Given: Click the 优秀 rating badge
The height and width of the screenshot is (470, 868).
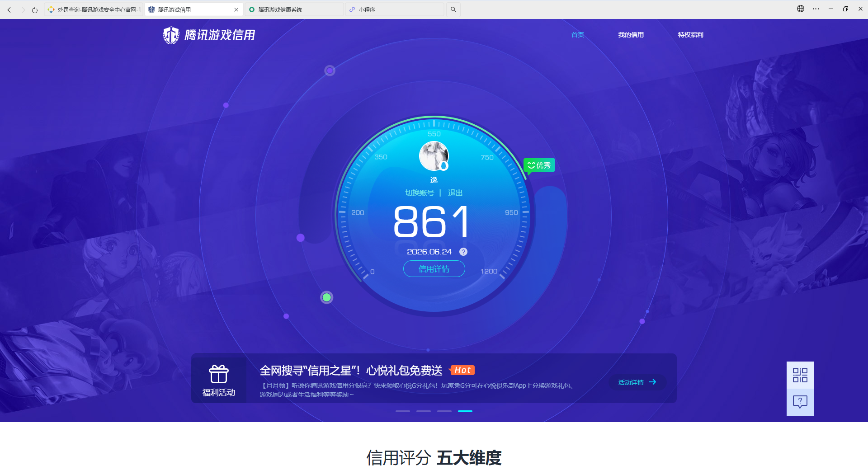Looking at the screenshot, I should coord(539,165).
